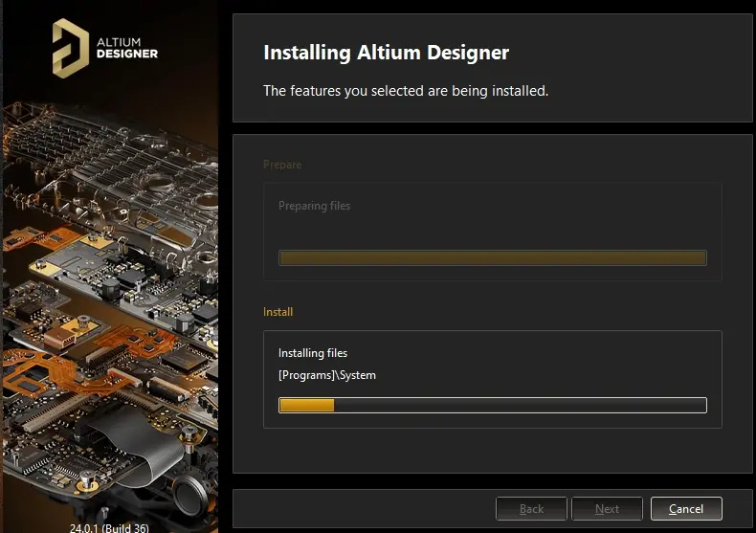Click the 'Installing files' status label

pos(313,353)
